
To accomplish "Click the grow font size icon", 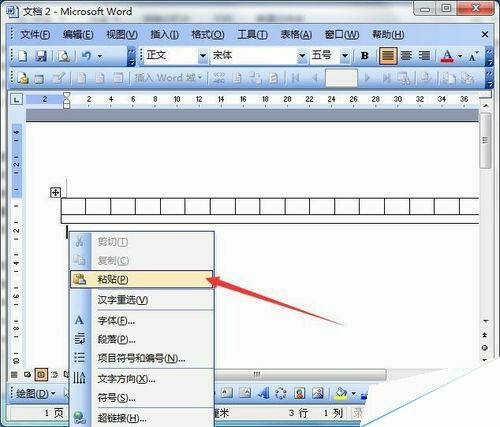I will point(473,57).
